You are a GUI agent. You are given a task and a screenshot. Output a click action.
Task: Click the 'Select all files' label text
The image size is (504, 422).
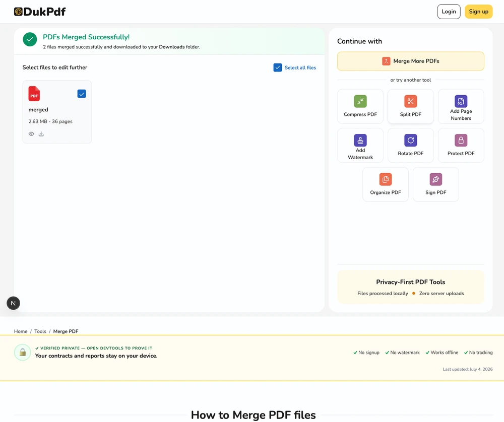(x=300, y=67)
